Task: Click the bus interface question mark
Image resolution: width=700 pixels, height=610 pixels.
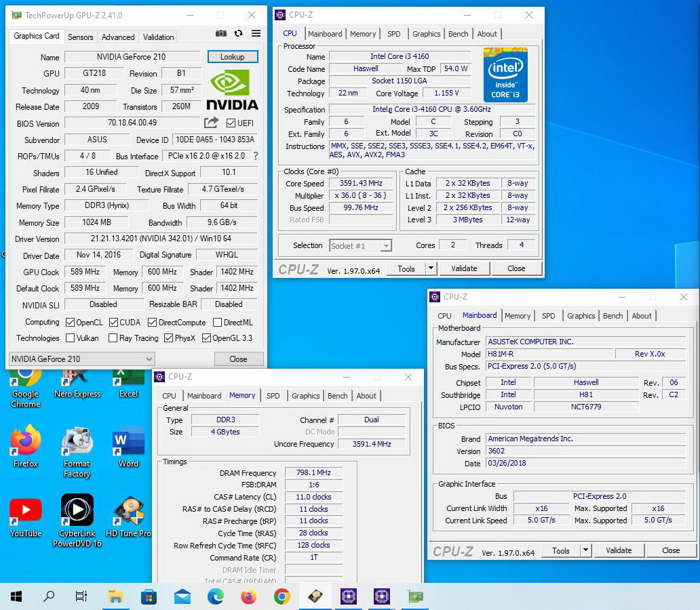Action: coord(256,156)
